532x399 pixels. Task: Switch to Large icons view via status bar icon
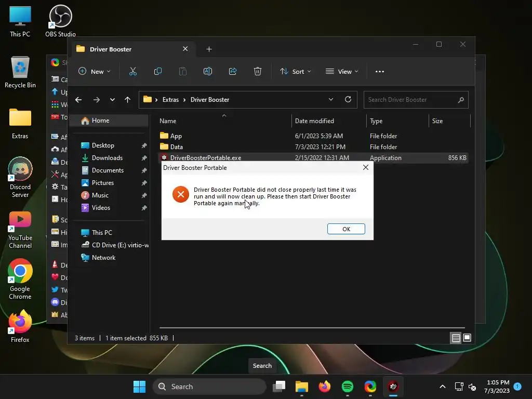click(x=467, y=338)
